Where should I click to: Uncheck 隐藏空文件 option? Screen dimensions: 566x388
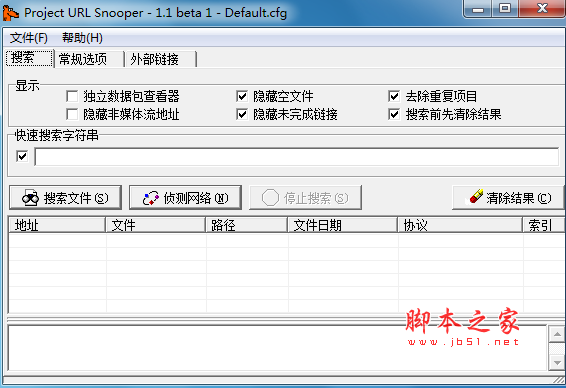[242, 96]
